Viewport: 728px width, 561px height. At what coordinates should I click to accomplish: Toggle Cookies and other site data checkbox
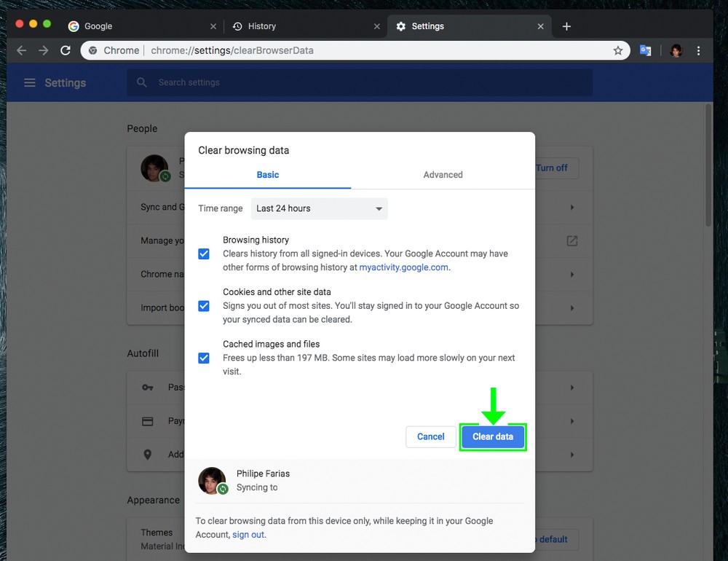tap(204, 306)
